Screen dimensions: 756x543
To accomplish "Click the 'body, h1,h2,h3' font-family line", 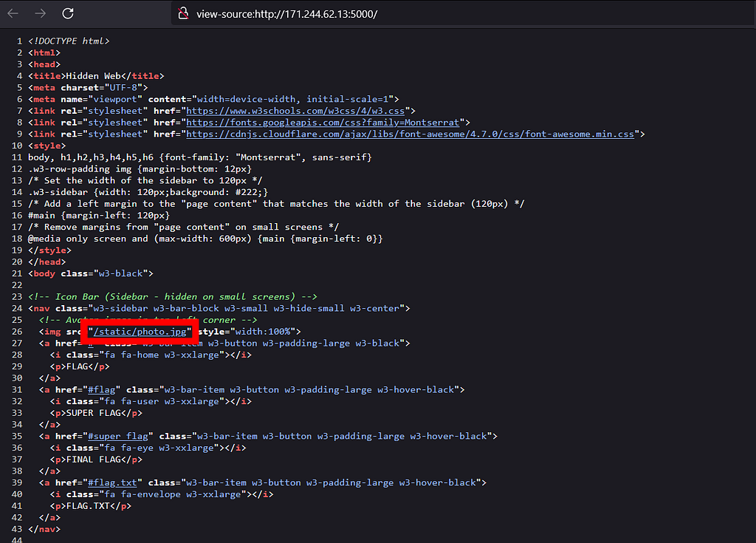I will pos(200,157).
